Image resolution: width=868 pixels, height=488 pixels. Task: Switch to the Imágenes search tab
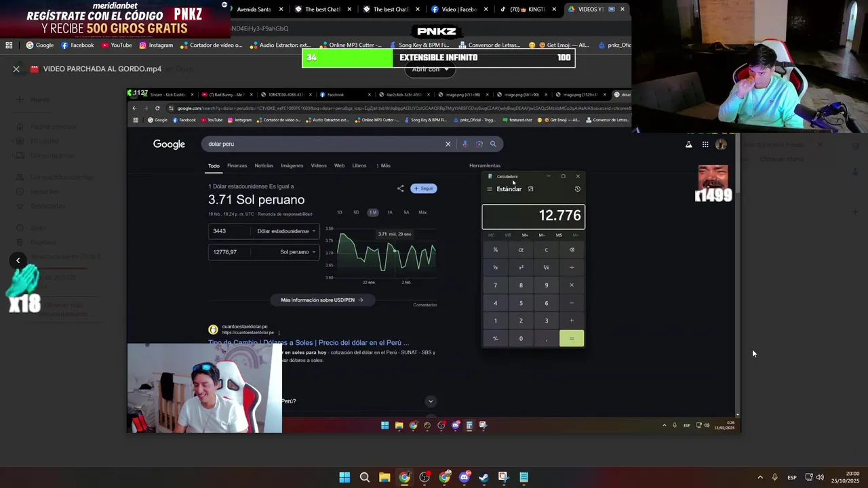(292, 165)
